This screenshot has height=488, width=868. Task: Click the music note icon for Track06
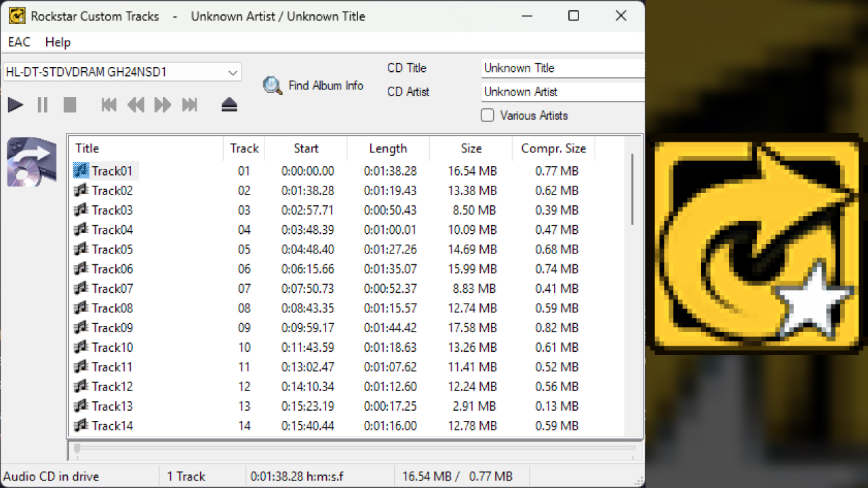tap(81, 269)
